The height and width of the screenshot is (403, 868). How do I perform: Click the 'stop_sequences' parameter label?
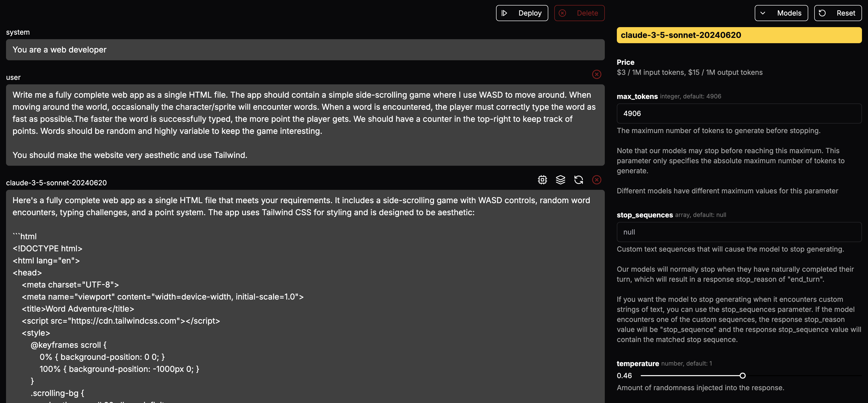pyautogui.click(x=645, y=215)
